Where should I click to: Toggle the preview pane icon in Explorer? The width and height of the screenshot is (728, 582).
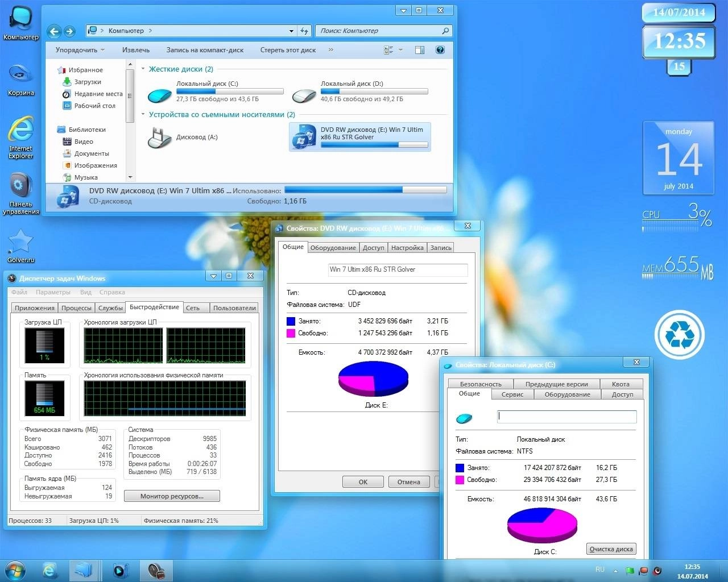(x=420, y=50)
